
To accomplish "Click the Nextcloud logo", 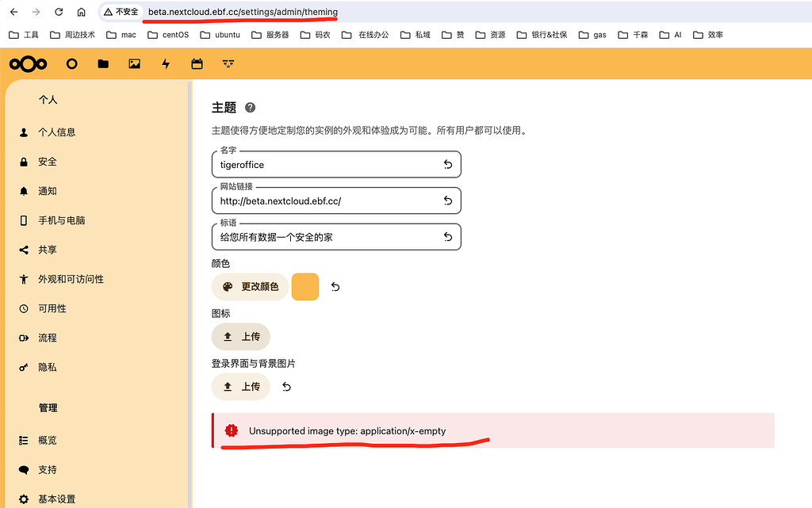I will (x=29, y=64).
